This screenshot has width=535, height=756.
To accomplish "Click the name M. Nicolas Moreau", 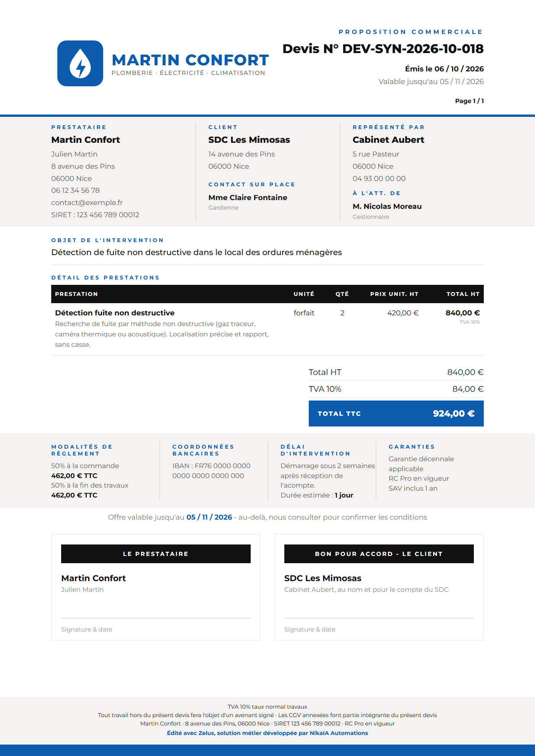I will (x=387, y=206).
